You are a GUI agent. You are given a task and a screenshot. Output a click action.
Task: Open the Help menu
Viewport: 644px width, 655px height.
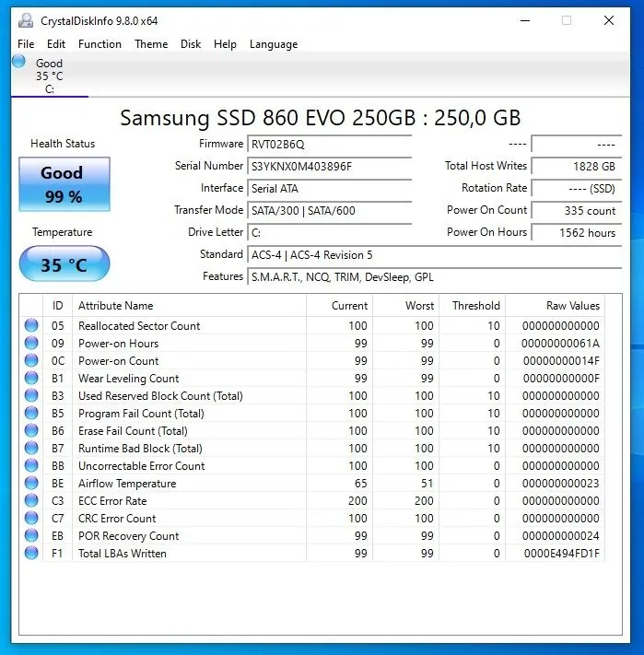coord(225,44)
